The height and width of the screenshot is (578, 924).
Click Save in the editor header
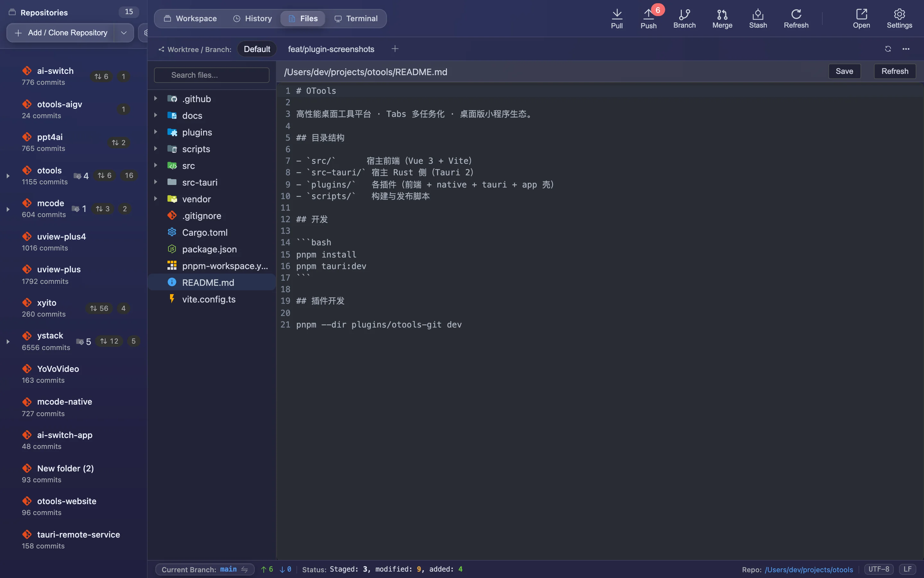pyautogui.click(x=844, y=71)
